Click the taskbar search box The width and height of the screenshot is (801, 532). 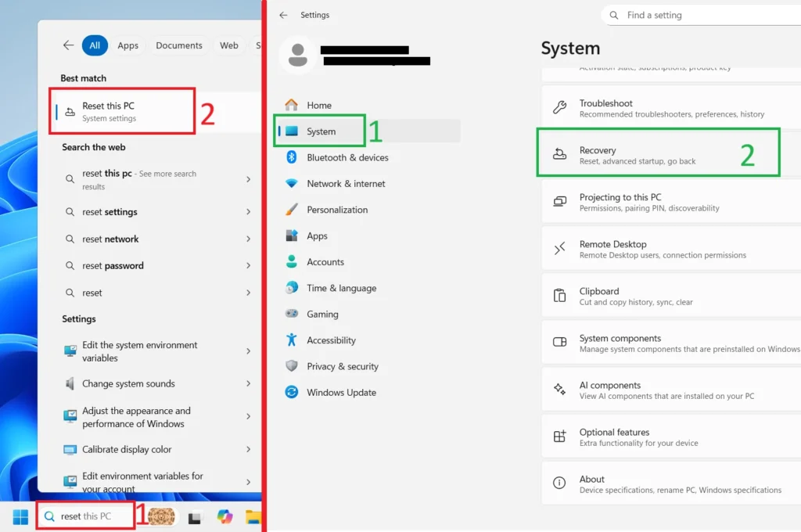point(86,516)
